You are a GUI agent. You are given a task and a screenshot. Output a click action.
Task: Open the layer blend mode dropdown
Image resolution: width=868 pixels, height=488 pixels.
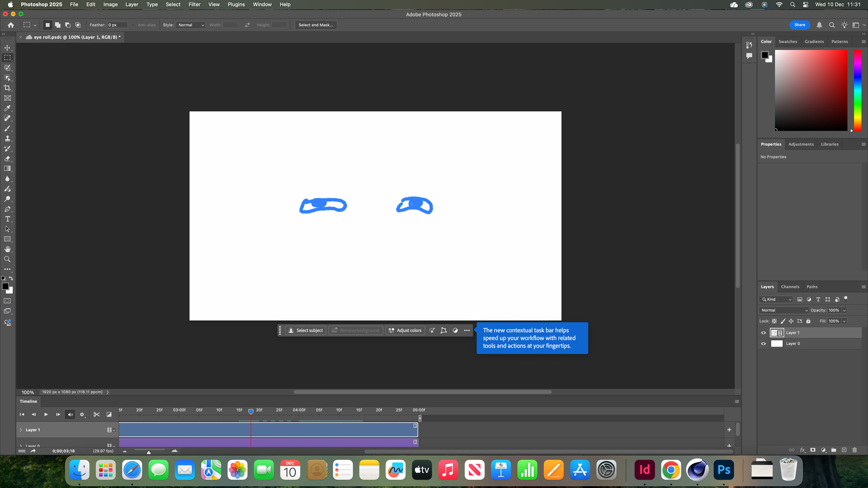[x=784, y=310]
